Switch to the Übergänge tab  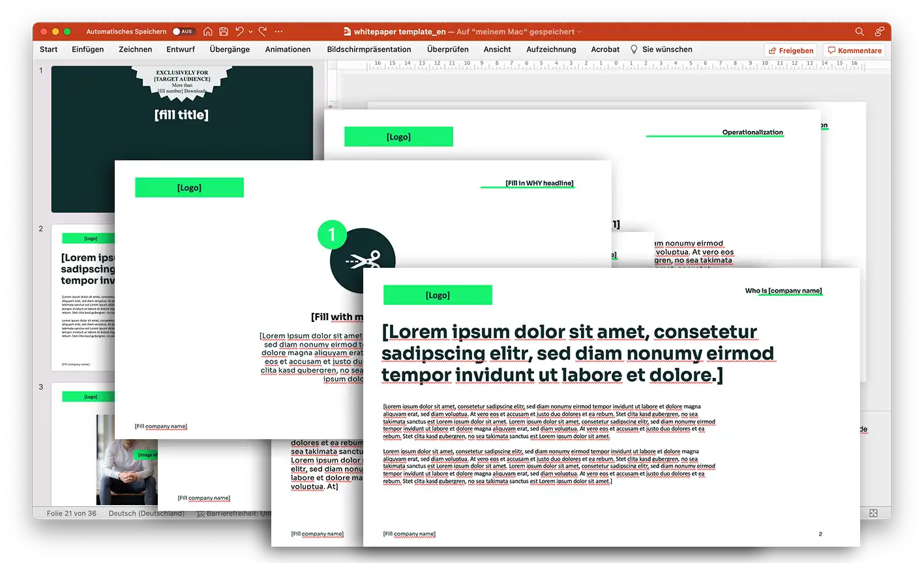[x=230, y=50]
